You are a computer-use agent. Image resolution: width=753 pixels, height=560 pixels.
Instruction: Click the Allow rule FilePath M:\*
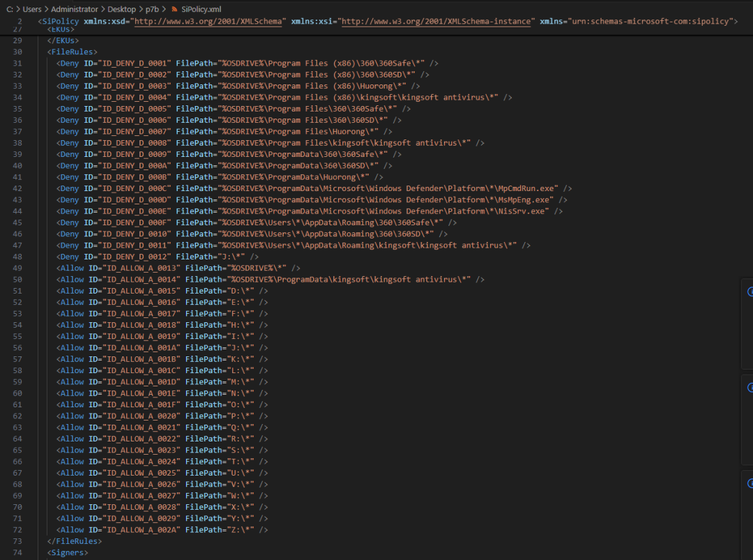pyautogui.click(x=162, y=382)
